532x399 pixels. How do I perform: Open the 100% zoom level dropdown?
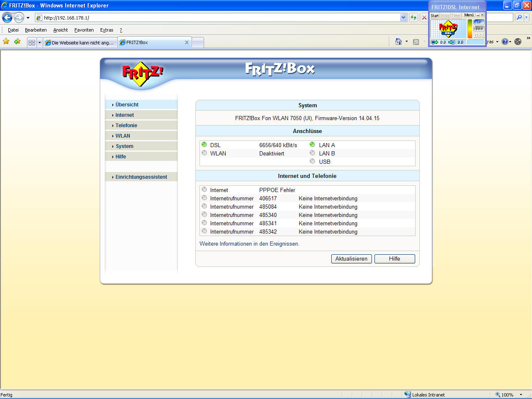pos(521,395)
